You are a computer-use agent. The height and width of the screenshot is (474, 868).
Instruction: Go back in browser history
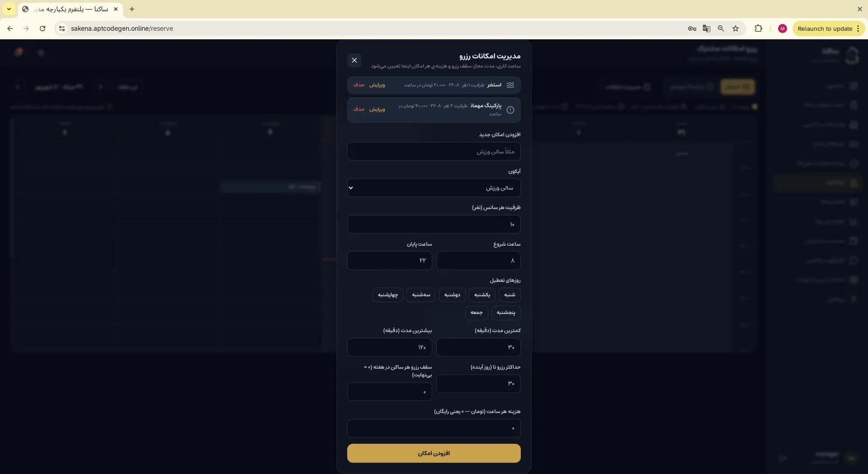[10, 28]
